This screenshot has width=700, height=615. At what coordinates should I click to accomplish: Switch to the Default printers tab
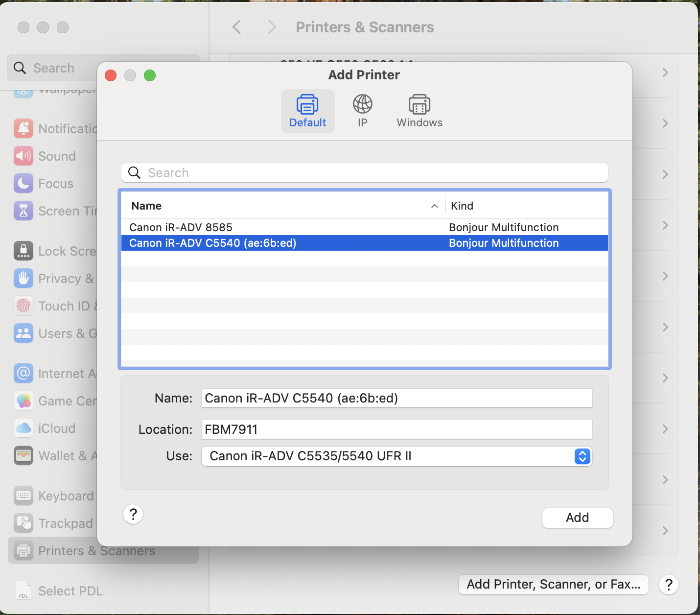pos(307,110)
